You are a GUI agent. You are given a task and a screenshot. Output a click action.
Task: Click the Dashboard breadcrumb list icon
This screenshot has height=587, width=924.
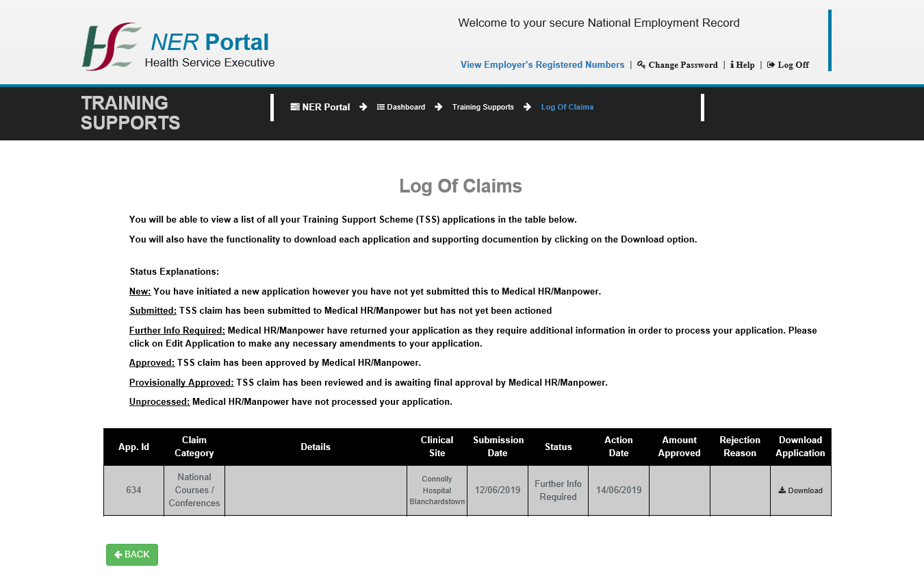(x=381, y=107)
